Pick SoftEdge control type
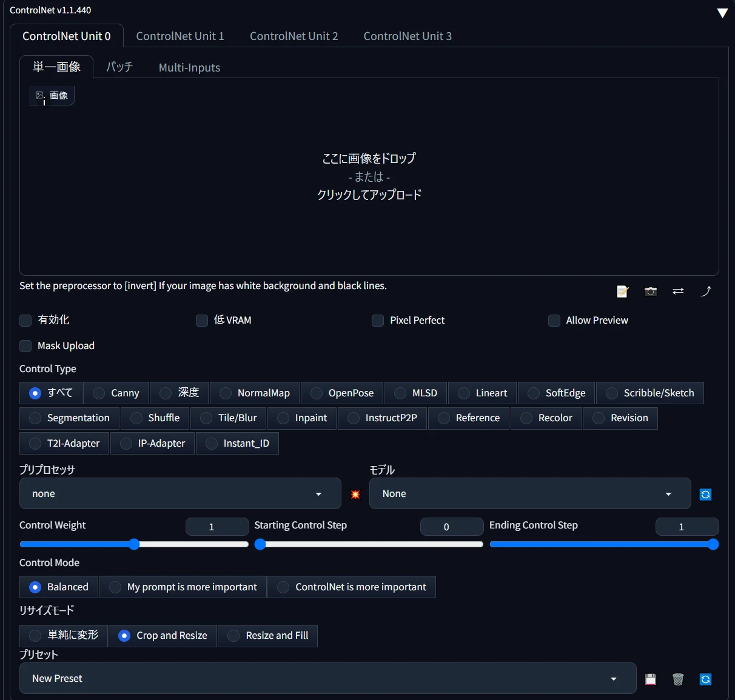The height and width of the screenshot is (700, 735). pos(557,393)
